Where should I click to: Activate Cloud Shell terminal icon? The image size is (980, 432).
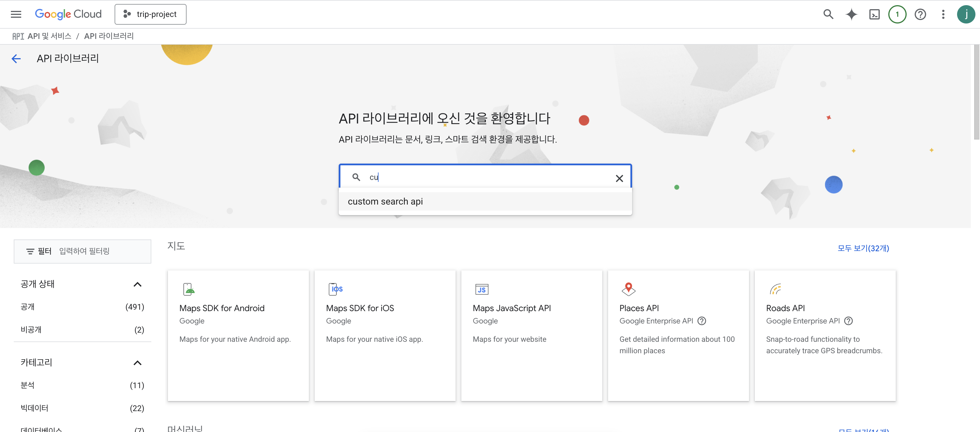coord(874,14)
